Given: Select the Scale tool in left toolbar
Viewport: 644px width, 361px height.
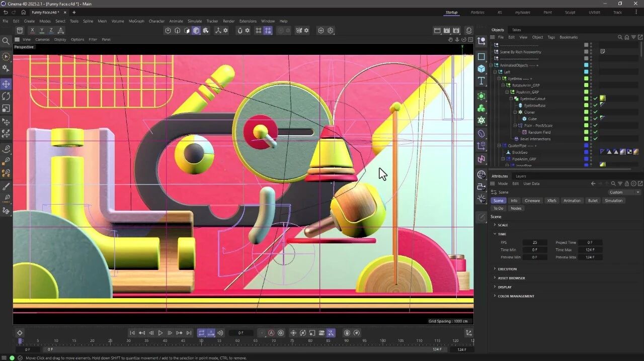Looking at the screenshot, I should (6, 108).
